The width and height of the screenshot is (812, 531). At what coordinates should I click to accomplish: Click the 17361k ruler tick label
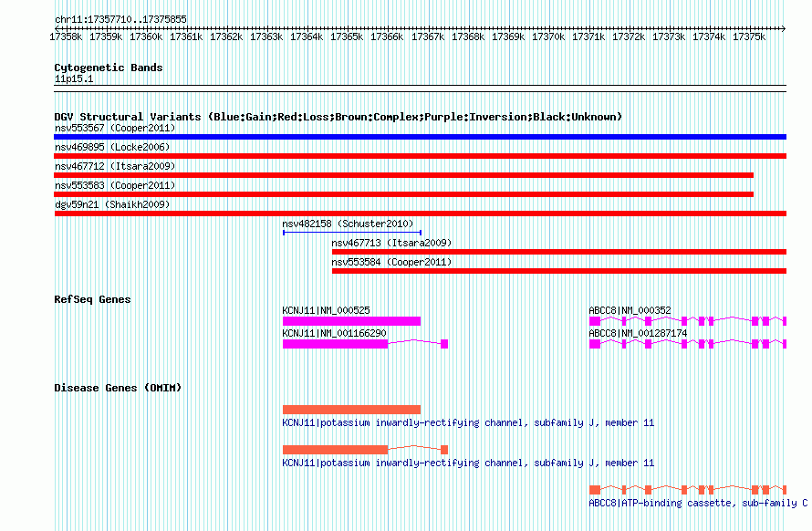click(186, 36)
